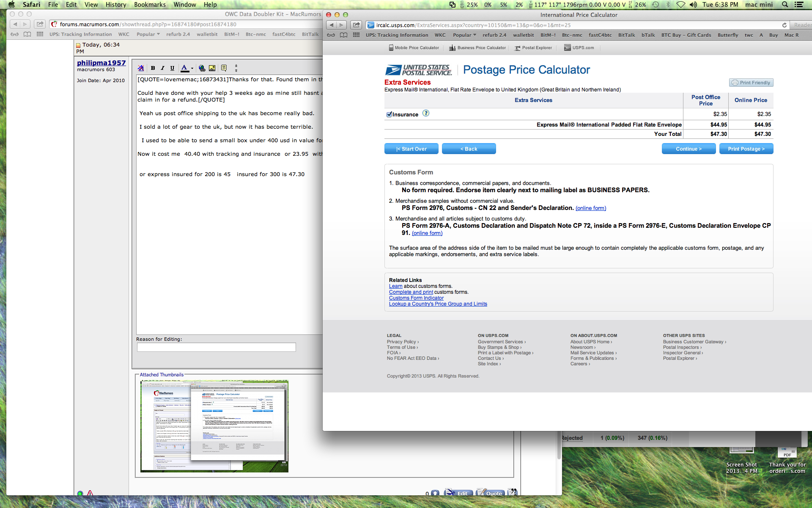812x508 pixels.
Task: Open PS Form 2976 online form link
Action: coord(591,208)
